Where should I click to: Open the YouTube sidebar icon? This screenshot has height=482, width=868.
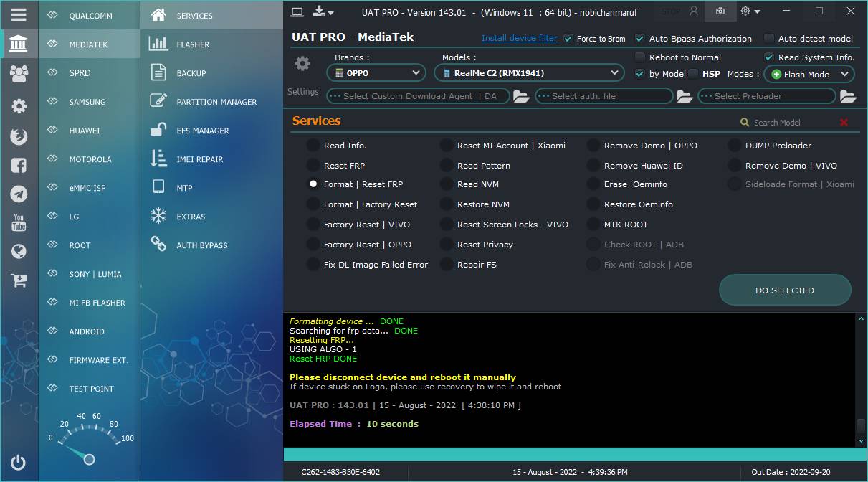(x=19, y=223)
